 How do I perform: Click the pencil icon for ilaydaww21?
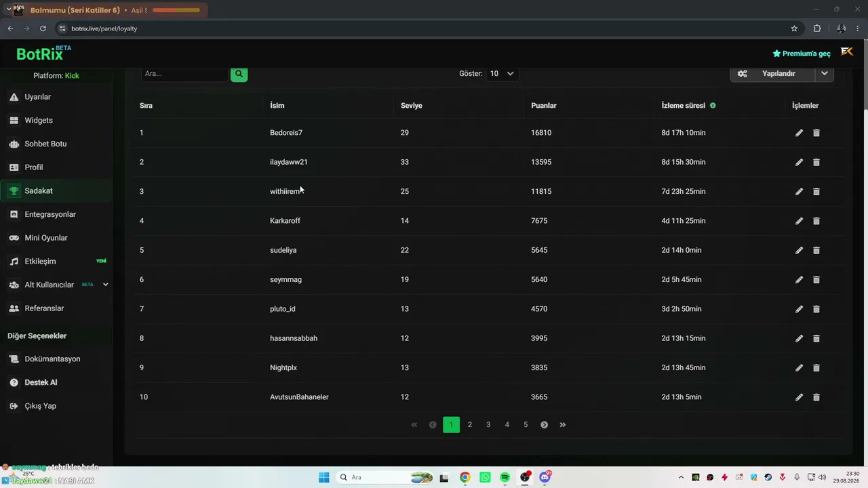799,162
